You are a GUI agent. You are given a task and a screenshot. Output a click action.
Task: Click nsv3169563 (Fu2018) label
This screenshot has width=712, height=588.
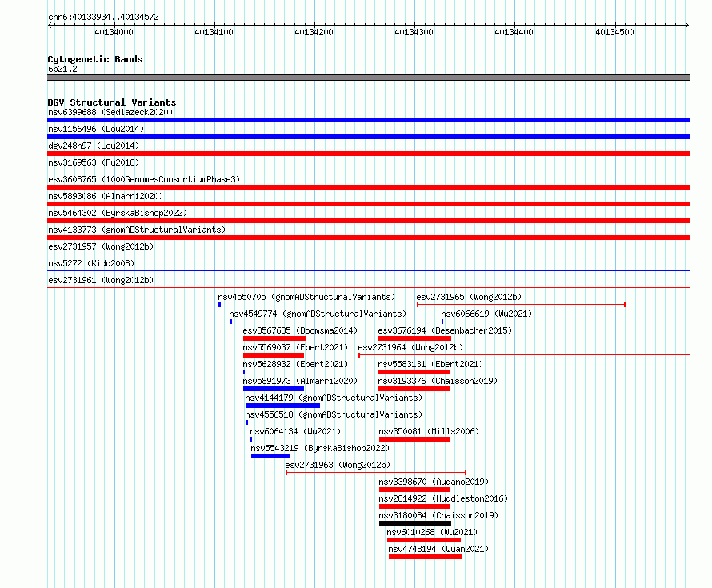coord(94,162)
